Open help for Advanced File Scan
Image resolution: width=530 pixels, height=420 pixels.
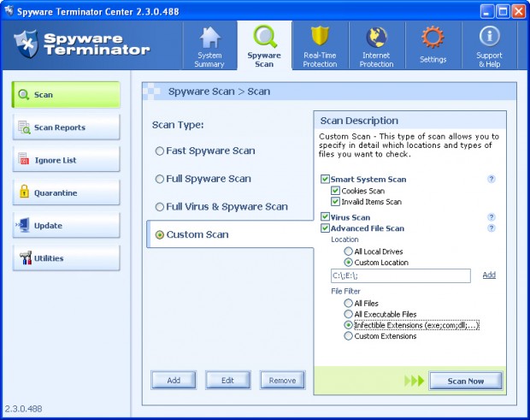(492, 228)
